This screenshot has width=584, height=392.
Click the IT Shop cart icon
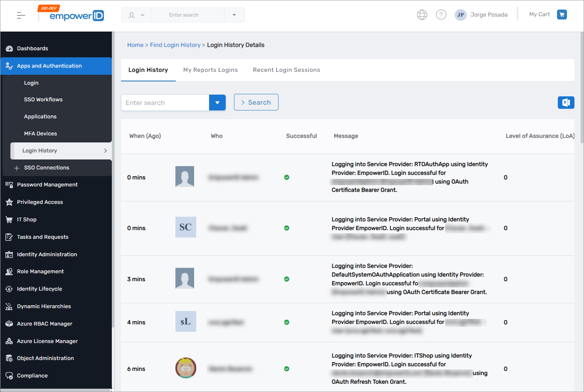point(9,220)
